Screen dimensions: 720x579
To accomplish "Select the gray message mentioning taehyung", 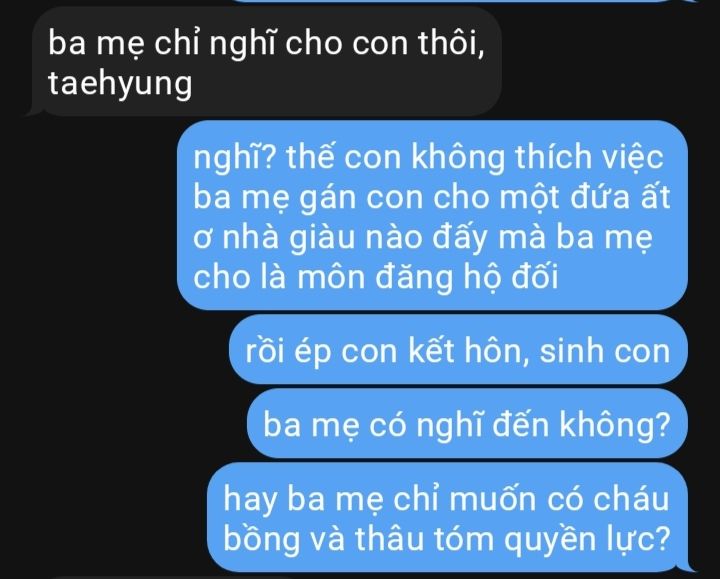I will pyautogui.click(x=266, y=62).
